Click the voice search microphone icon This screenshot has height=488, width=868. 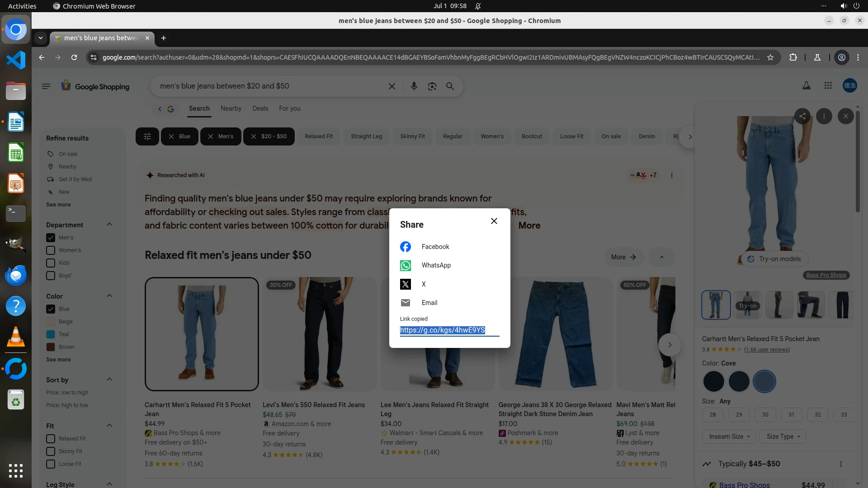[414, 86]
